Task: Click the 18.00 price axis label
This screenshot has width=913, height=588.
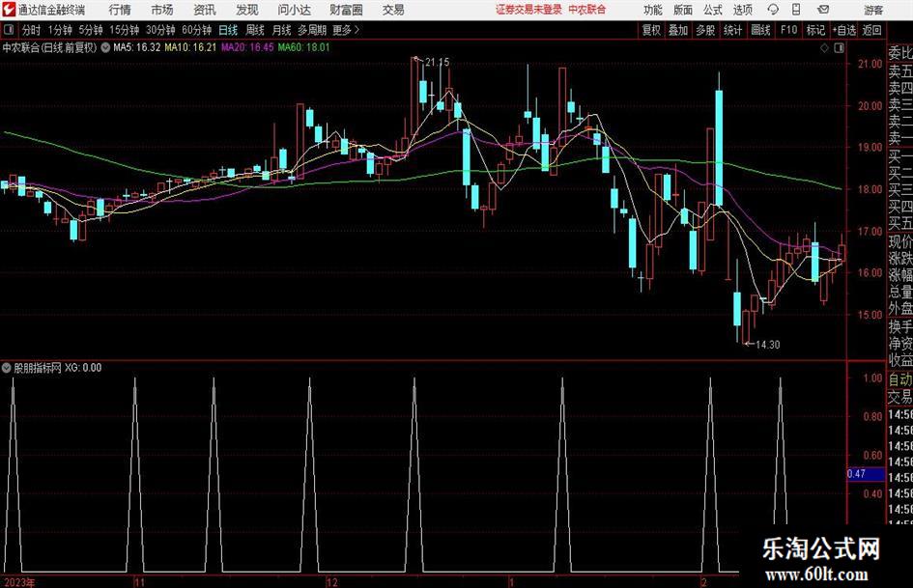Action: click(870, 189)
